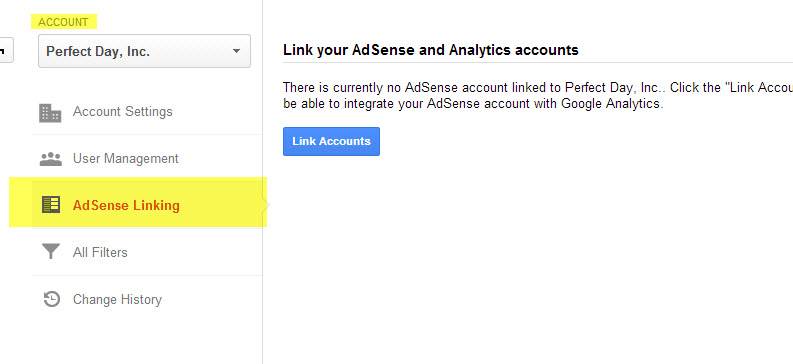The width and height of the screenshot is (793, 364).
Task: Click the User Management people icon
Action: pyautogui.click(x=51, y=159)
